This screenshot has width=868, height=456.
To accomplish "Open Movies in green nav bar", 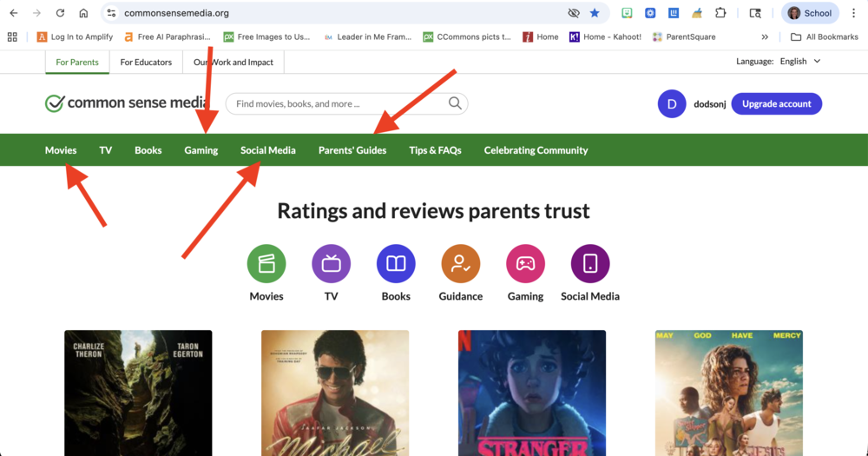I will (x=61, y=150).
